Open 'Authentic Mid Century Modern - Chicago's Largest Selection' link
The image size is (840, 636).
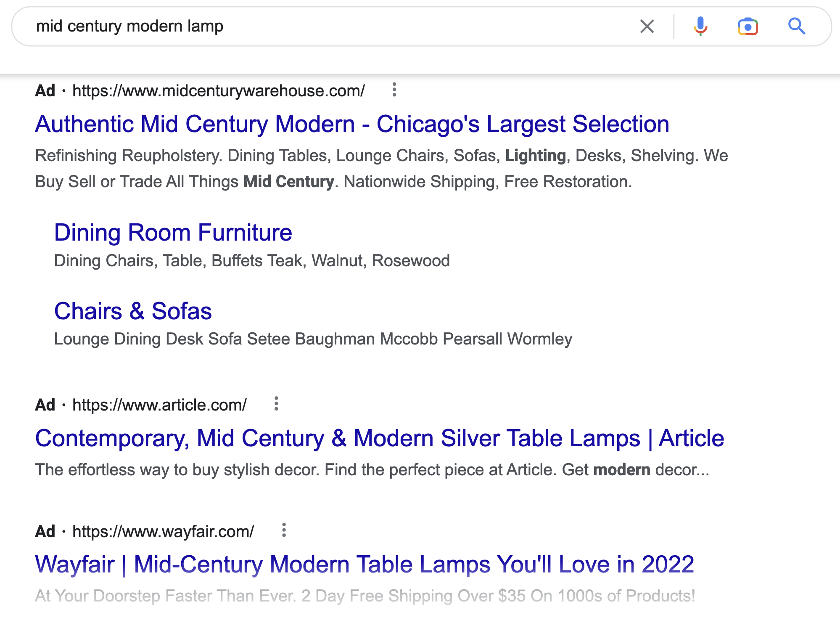pyautogui.click(x=352, y=125)
